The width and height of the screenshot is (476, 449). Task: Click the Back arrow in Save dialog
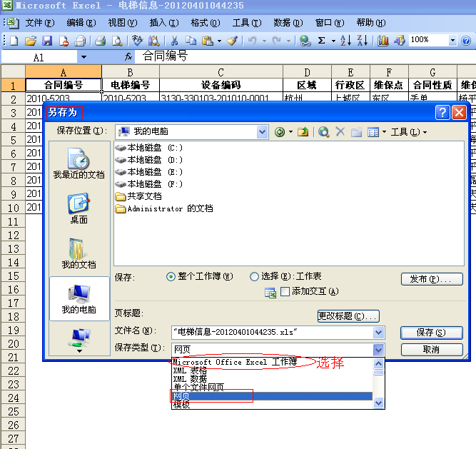[x=280, y=132]
